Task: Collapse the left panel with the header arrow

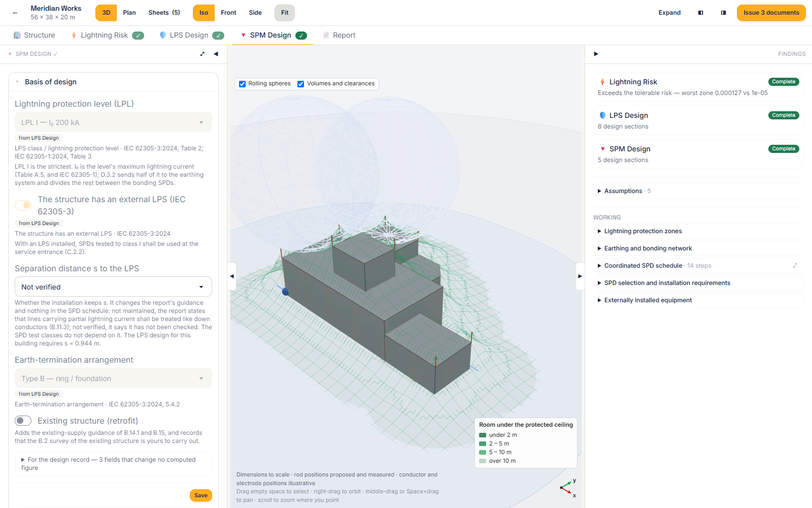Action: [x=216, y=54]
